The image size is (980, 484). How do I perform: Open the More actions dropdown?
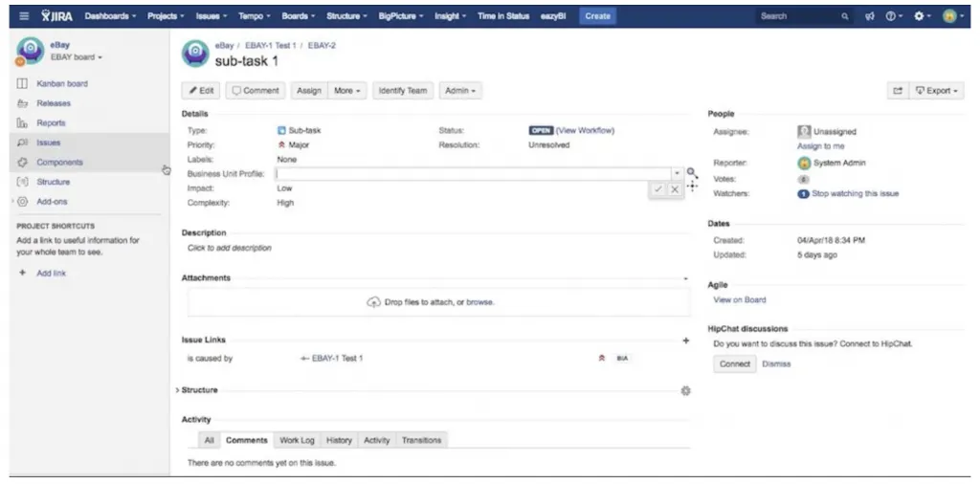click(346, 91)
